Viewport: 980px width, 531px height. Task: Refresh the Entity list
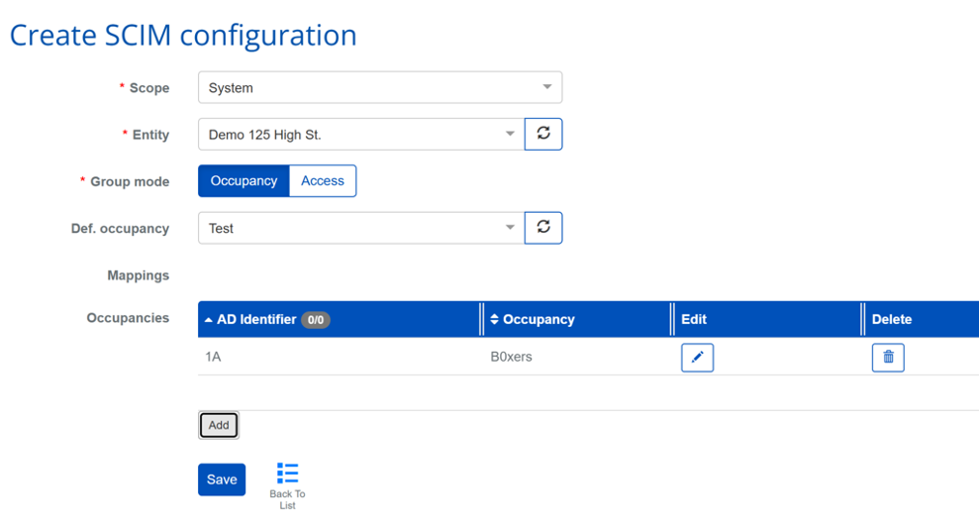coord(543,134)
